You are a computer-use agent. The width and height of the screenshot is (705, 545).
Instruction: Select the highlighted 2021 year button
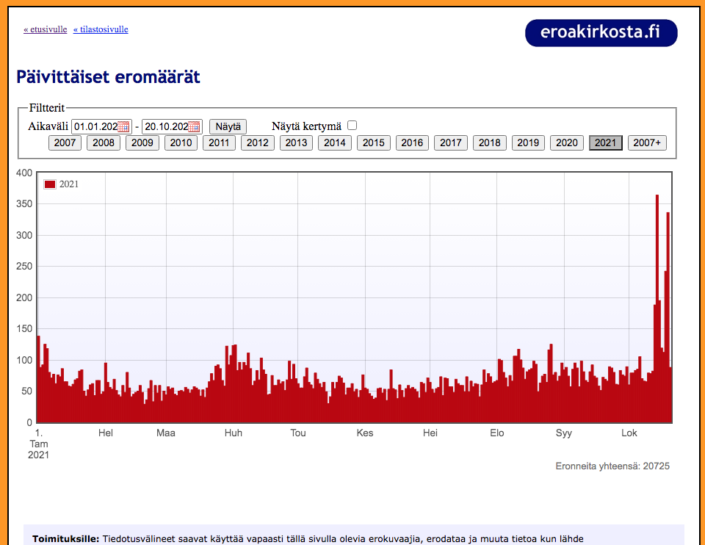606,143
